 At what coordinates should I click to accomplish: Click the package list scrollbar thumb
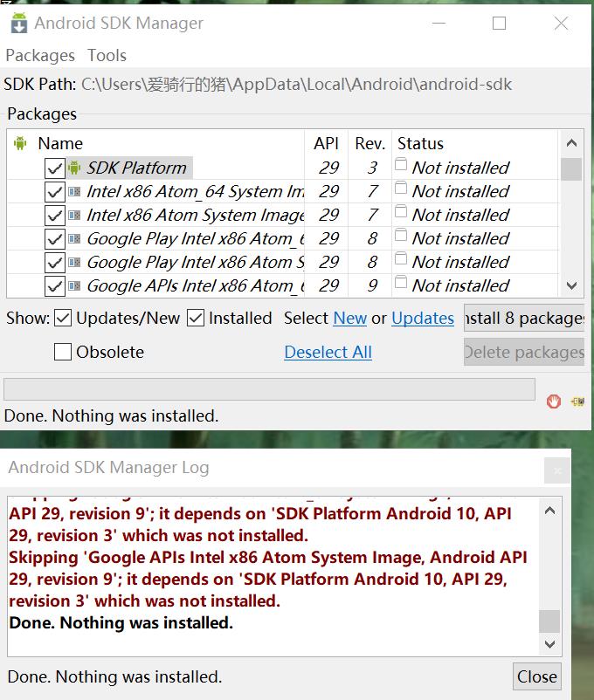click(571, 169)
